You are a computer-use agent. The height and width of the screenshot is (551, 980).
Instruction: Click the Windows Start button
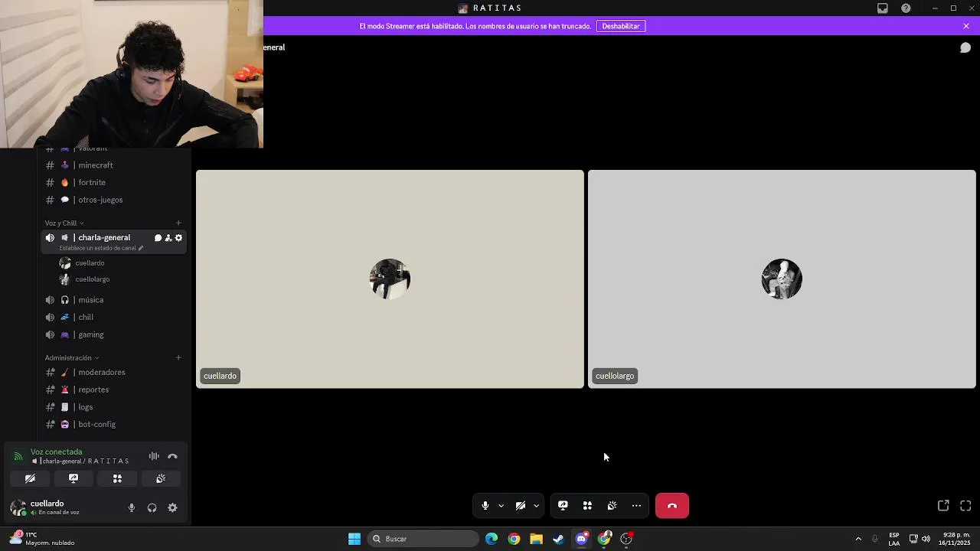tap(354, 539)
